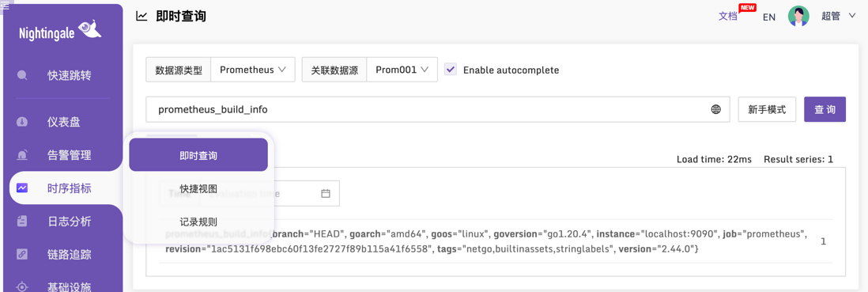Collapse the sidebar with top-left menu toggle
The width and height of the screenshot is (868, 292).
click(5, 4)
